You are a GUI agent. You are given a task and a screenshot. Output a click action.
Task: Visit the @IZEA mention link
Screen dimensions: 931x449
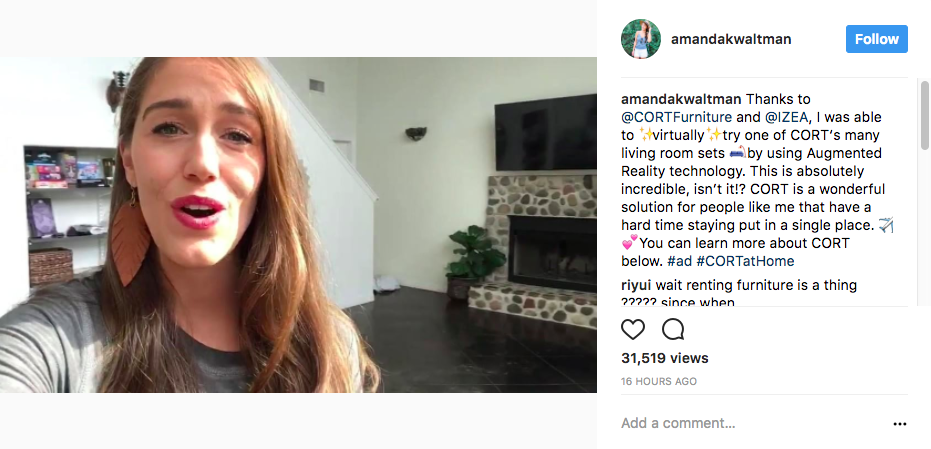786,117
